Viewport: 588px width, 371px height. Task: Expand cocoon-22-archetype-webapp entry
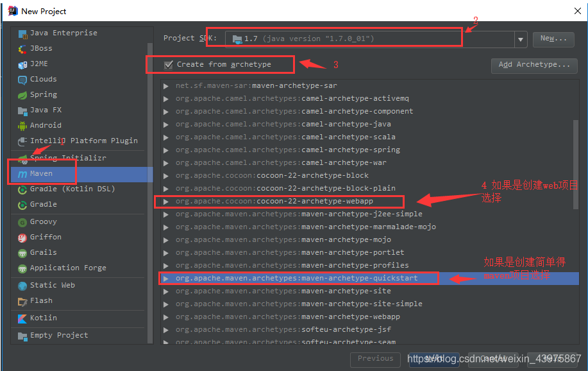point(165,202)
